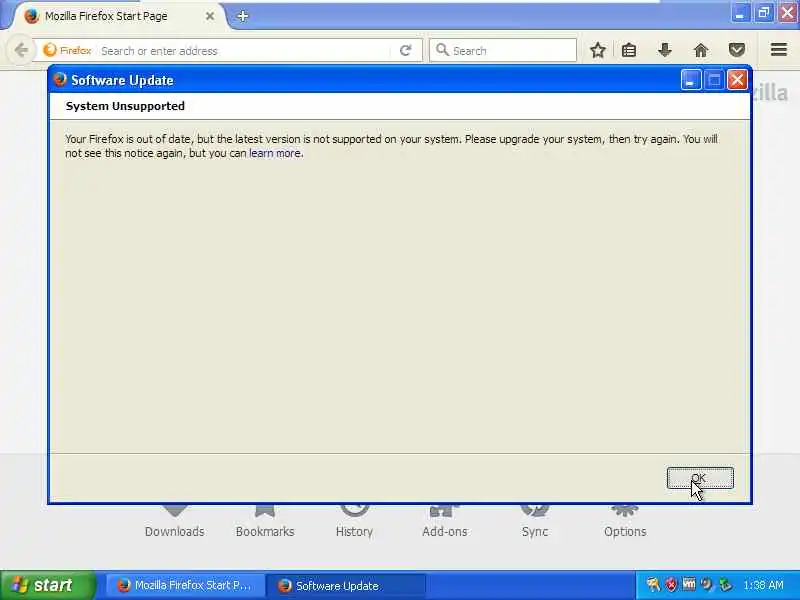Screen dimensions: 800x600
Task: Show bookmarks list icon in toolbar
Action: (629, 50)
